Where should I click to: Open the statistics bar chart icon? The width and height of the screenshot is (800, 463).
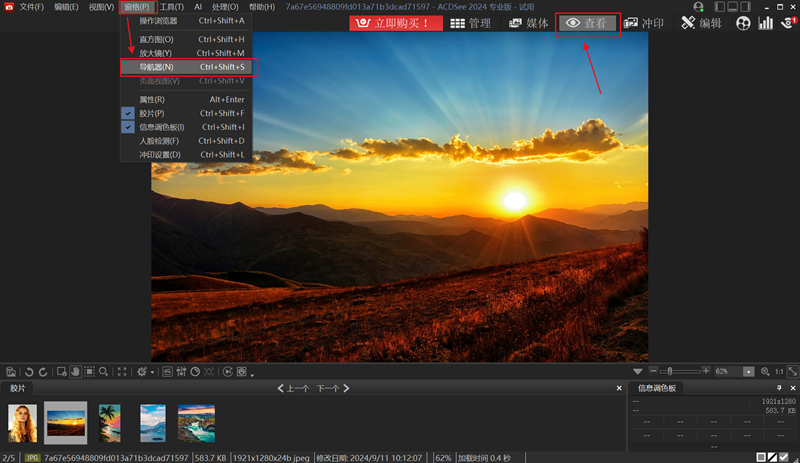(x=765, y=23)
